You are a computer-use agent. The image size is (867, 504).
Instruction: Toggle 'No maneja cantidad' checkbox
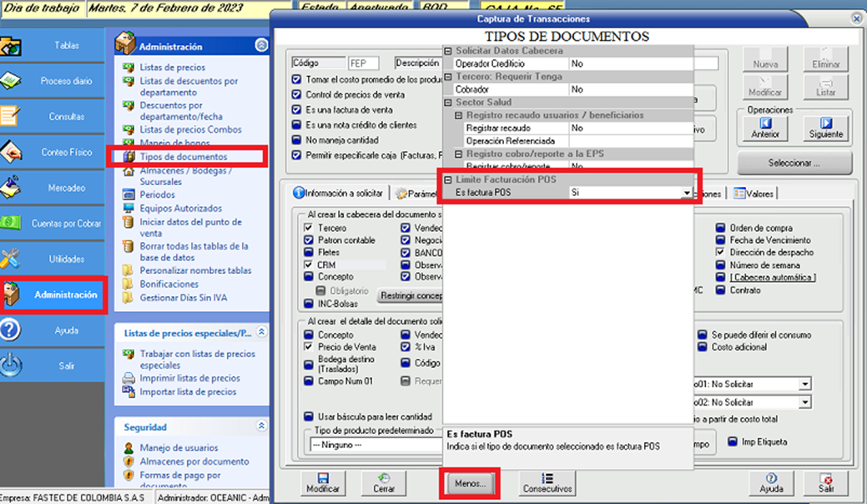(297, 139)
